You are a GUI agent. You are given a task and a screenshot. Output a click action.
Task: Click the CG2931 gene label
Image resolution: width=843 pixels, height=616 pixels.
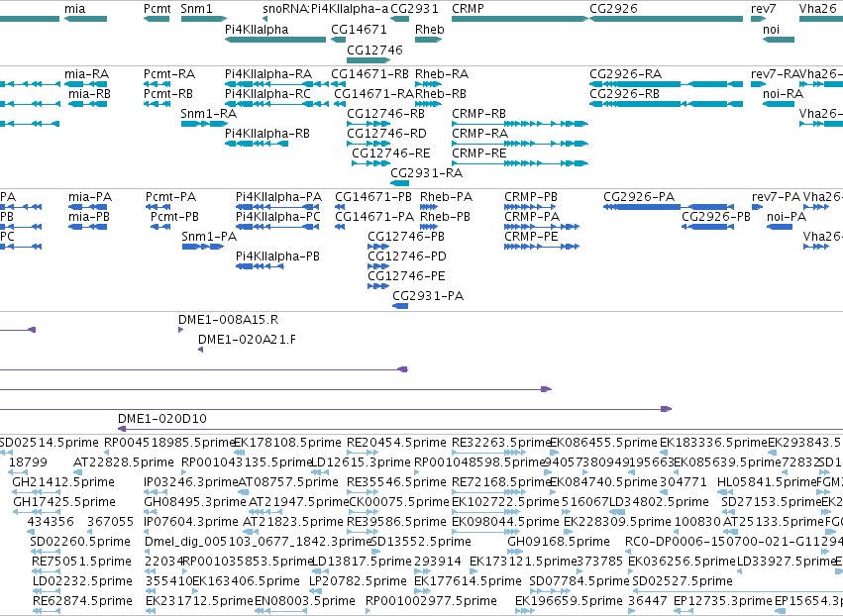pyautogui.click(x=414, y=9)
